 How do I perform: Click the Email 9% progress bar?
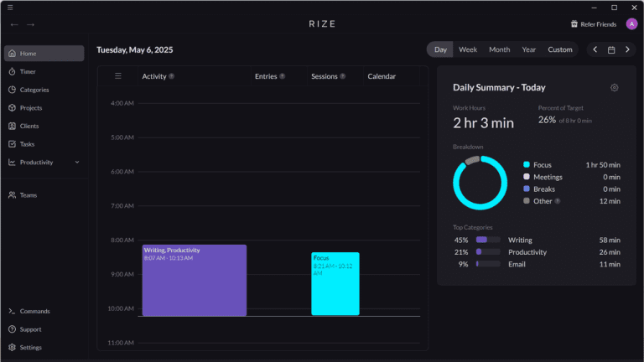488,264
